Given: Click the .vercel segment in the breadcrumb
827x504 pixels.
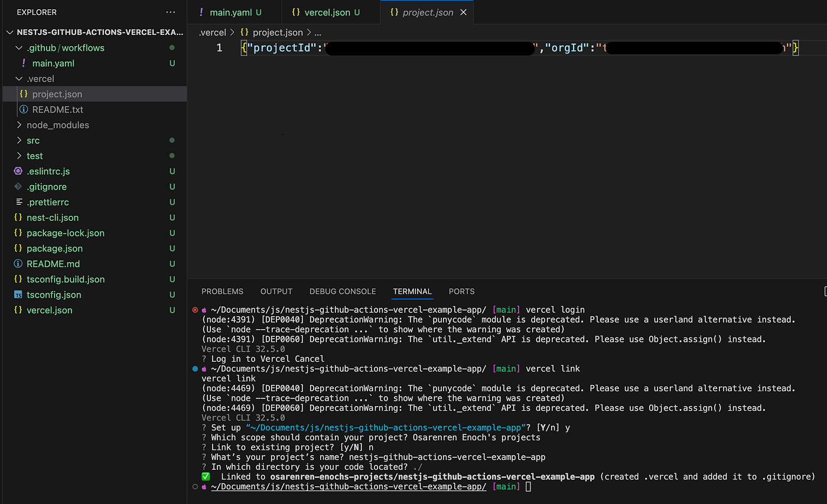Looking at the screenshot, I should pos(212,32).
